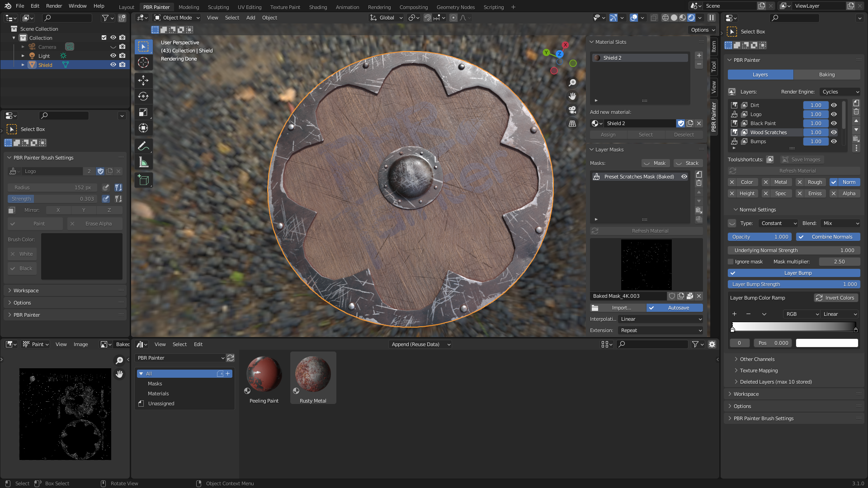The width and height of the screenshot is (868, 488).
Task: Activate the Rotate tool
Action: 143,96
